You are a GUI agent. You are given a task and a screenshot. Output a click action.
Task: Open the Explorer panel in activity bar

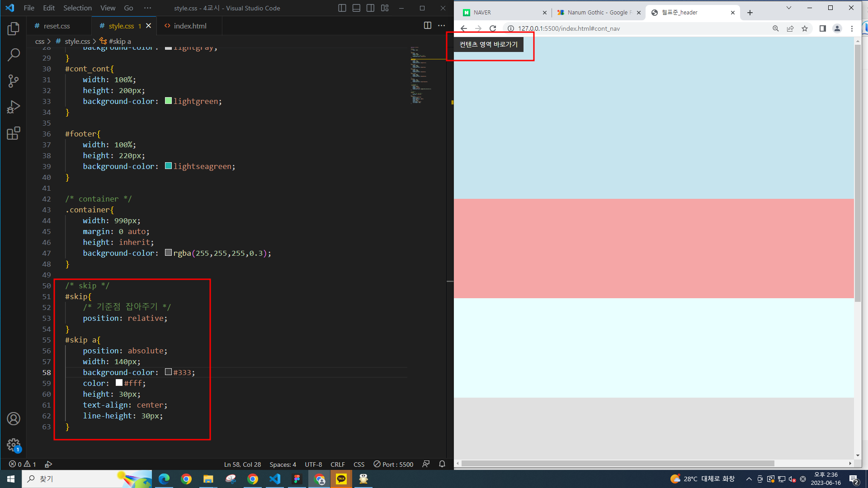pos(14,29)
